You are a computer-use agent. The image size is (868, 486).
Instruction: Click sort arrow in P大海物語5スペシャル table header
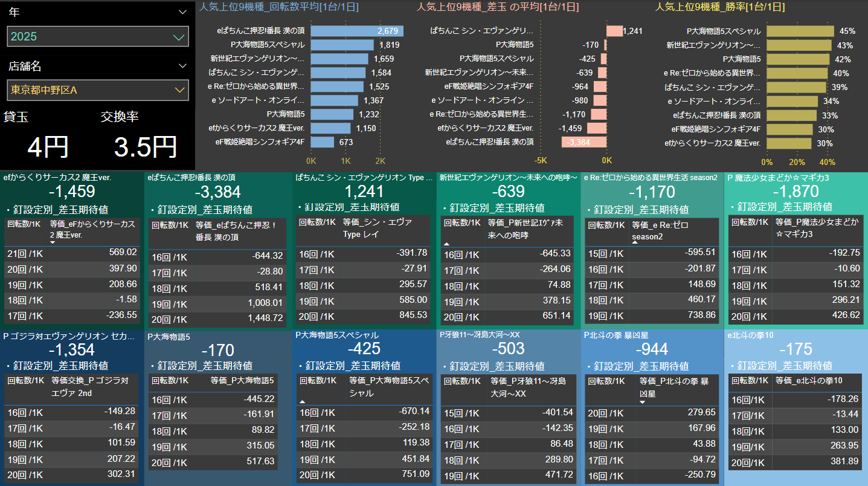click(302, 401)
